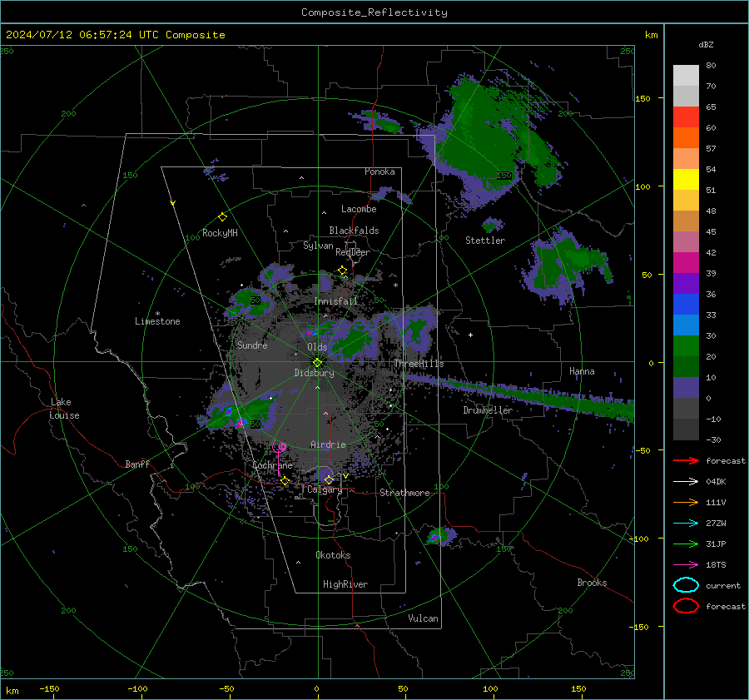
Task: Click the magenta storm cell circle near Cochrane
Action: 282,447
